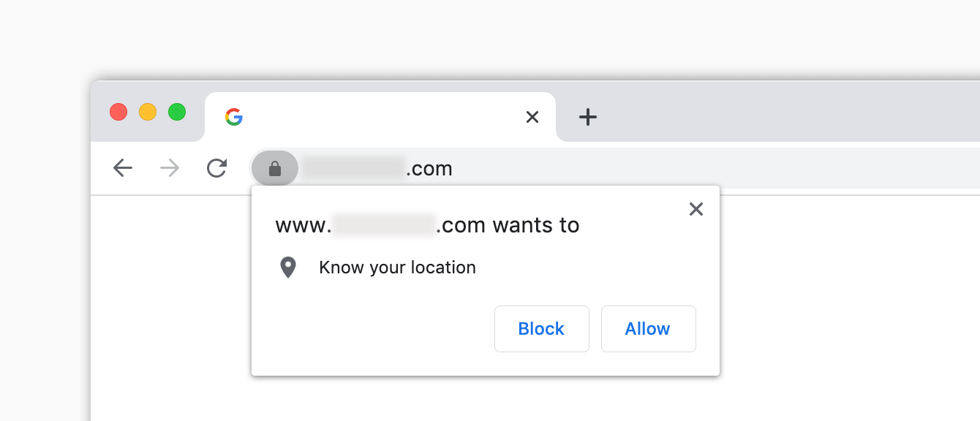Click the "Know your location" permission text
Image resolution: width=980 pixels, height=421 pixels.
(398, 268)
